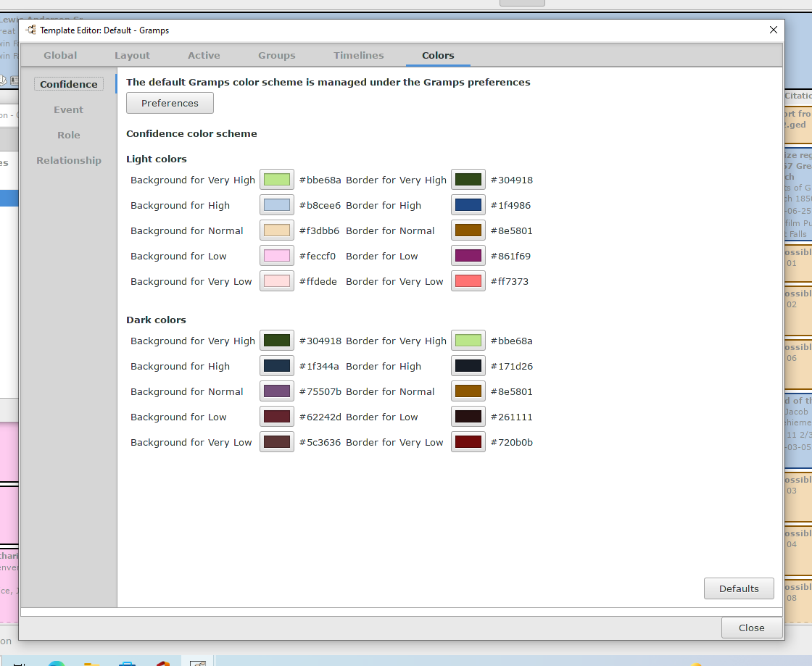Close the Template Editor via Close button
The height and width of the screenshot is (666, 812).
point(751,628)
